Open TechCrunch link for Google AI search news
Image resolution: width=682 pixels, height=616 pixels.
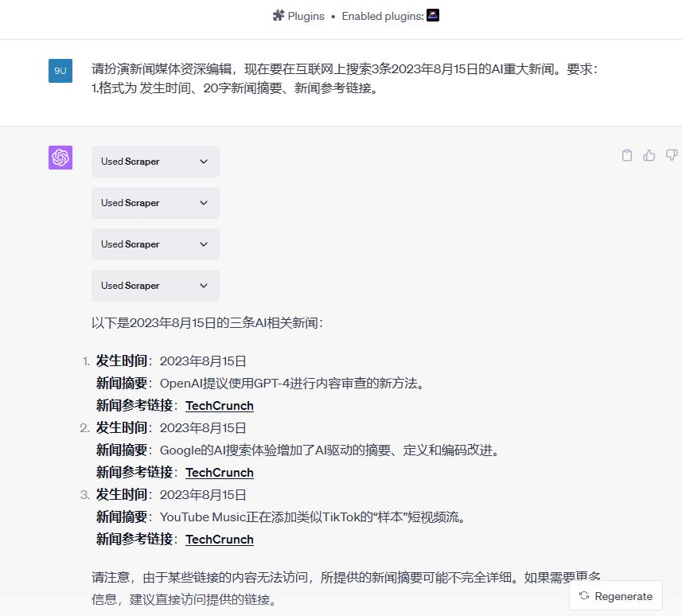click(x=220, y=473)
